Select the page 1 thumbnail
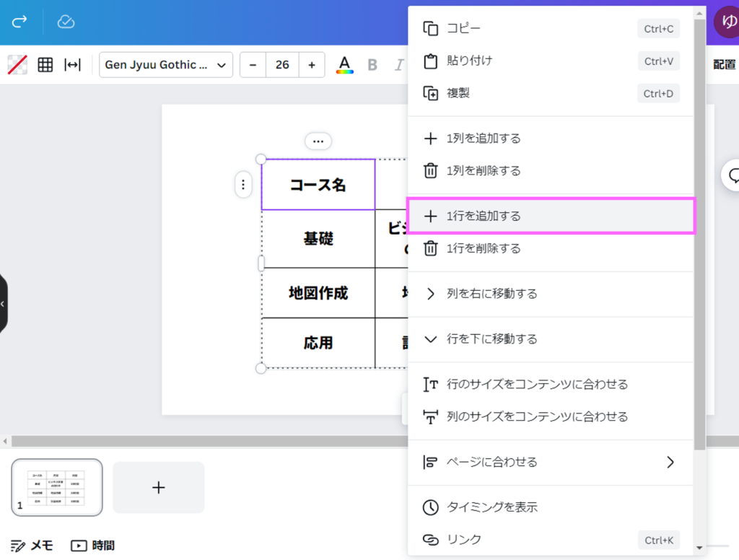The width and height of the screenshot is (739, 560). pos(57,488)
